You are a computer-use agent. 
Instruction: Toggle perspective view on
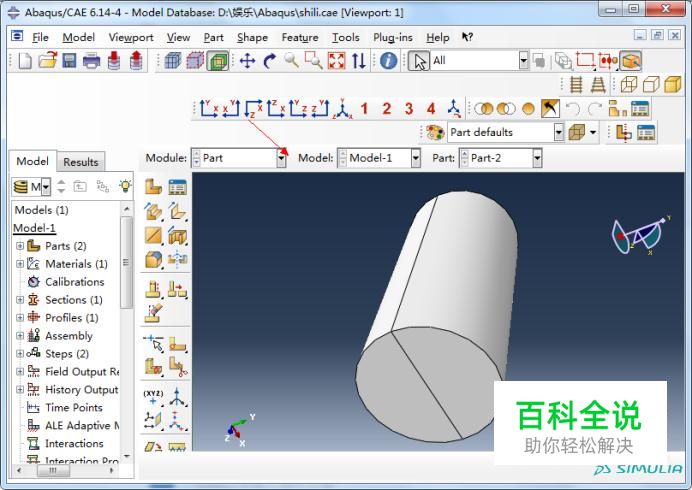pyautogui.click(x=598, y=84)
